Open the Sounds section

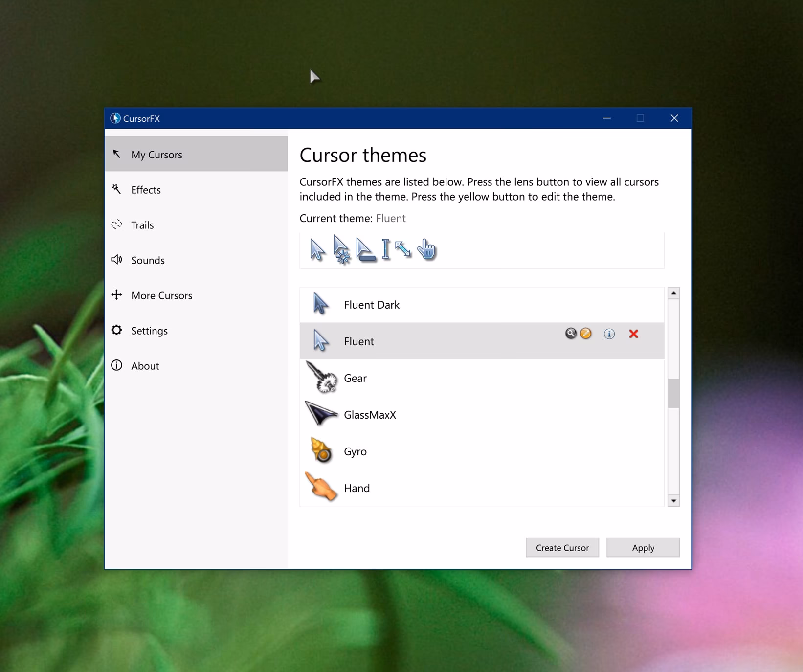[196, 260]
